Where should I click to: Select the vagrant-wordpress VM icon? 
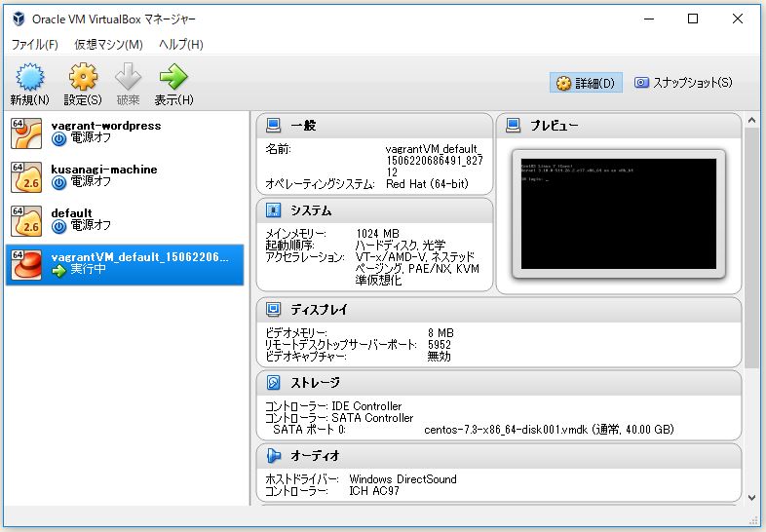coord(26,133)
